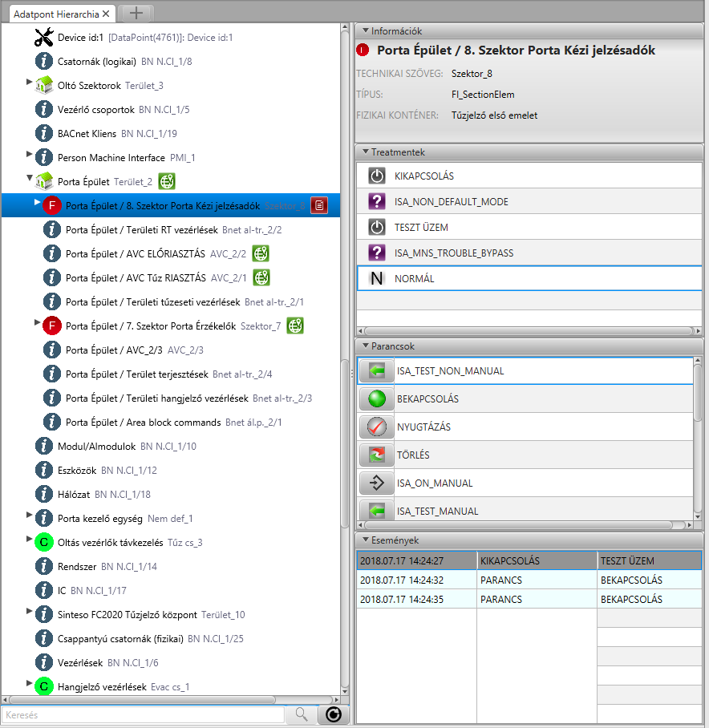Select the Adatpont Hierarchia tab
The image size is (709, 728).
(x=56, y=13)
